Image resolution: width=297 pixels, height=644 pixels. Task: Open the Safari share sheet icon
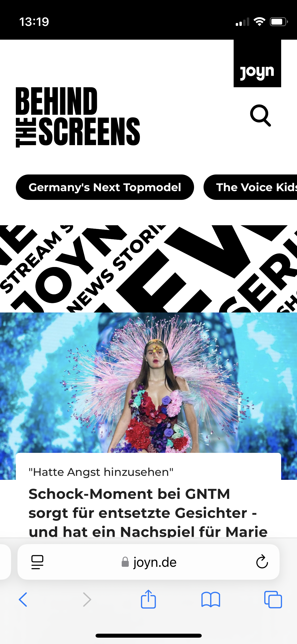tap(148, 599)
